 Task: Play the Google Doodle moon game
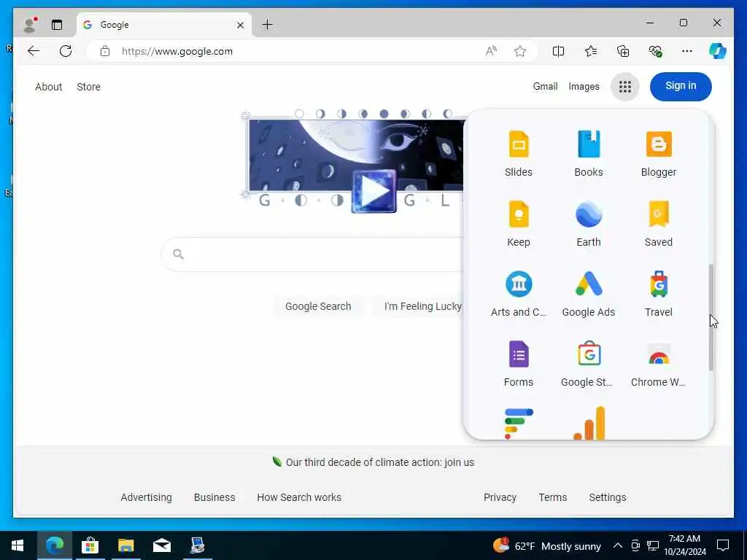point(374,192)
